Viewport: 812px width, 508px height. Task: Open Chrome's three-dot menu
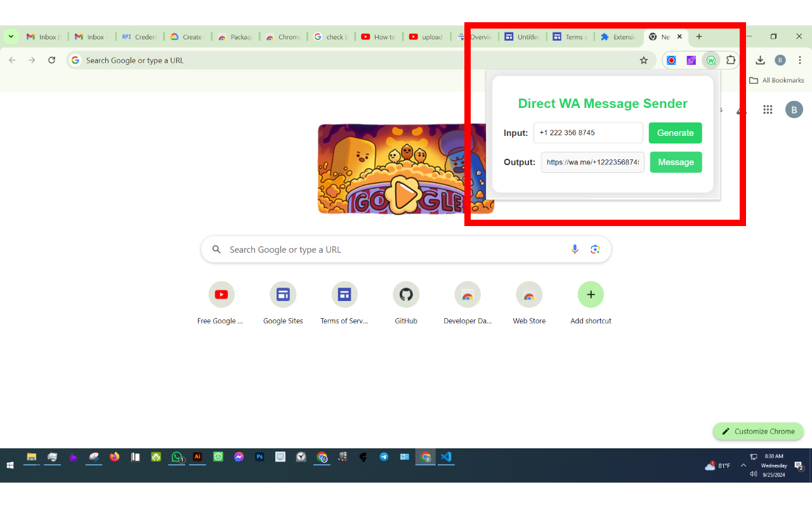[x=799, y=60]
